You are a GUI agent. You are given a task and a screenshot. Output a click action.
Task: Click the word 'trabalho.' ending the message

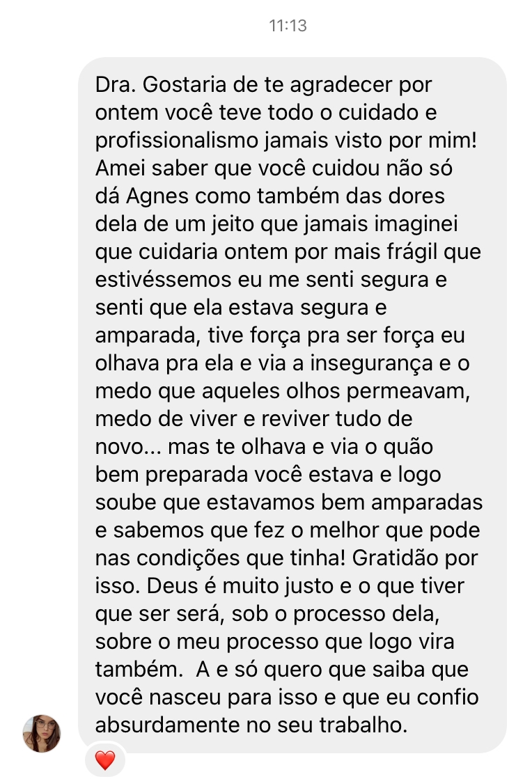pyautogui.click(x=363, y=725)
